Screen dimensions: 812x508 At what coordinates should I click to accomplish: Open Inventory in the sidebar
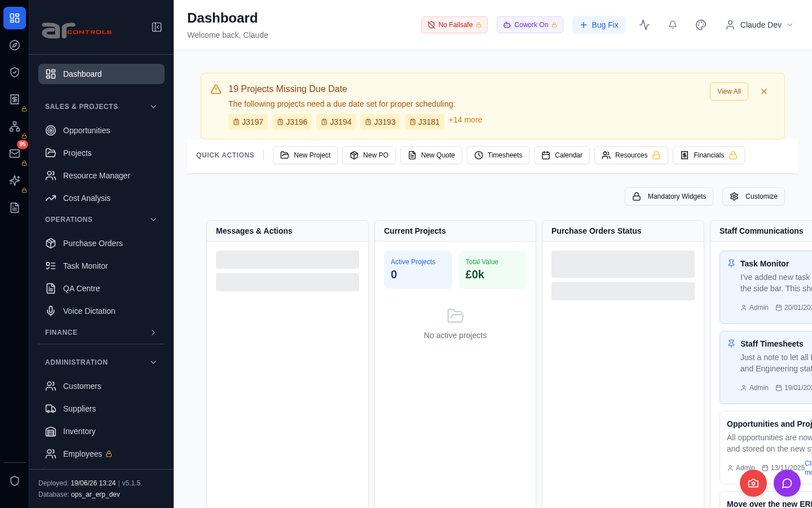point(101,431)
